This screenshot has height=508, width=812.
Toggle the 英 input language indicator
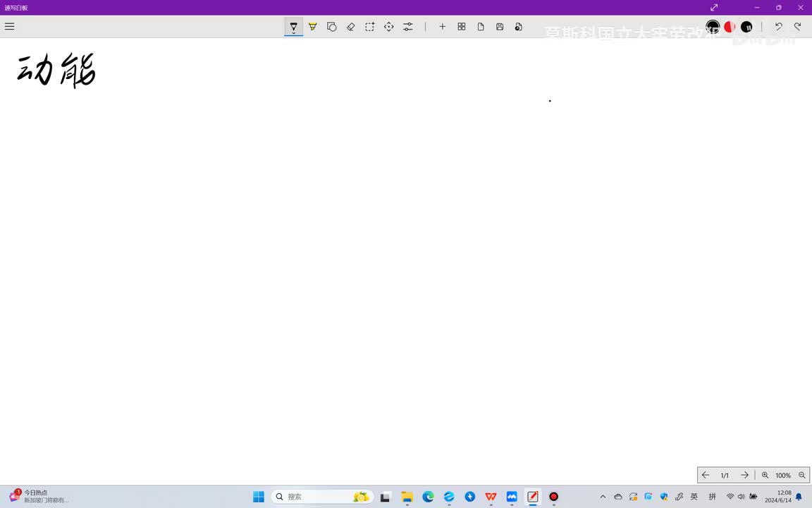[694, 497]
